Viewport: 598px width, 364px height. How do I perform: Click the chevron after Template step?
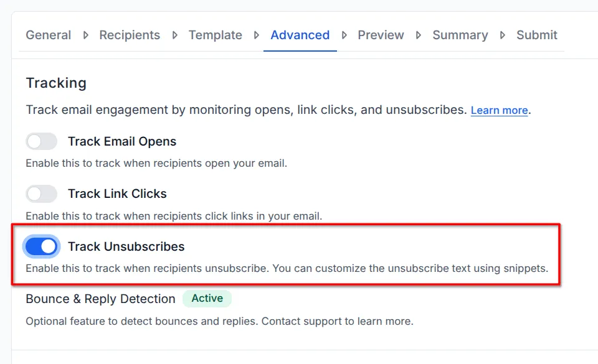point(257,35)
